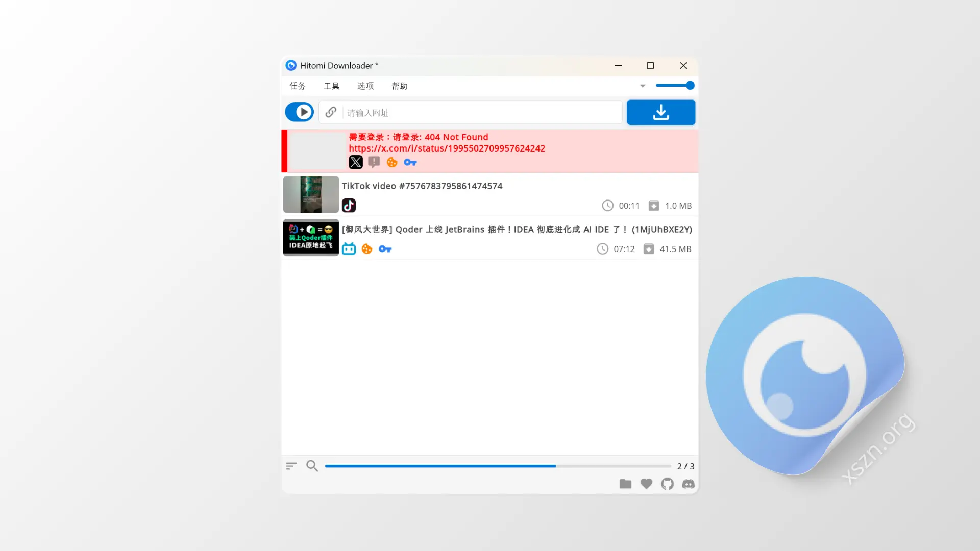This screenshot has width=980, height=551.
Task: Open Discord via the Discord icon
Action: pos(688,484)
